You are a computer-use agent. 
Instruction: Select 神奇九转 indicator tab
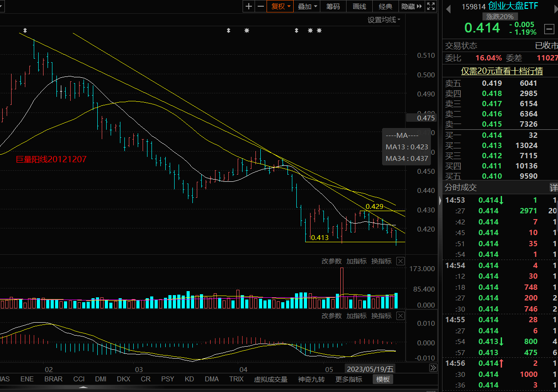[311, 379]
